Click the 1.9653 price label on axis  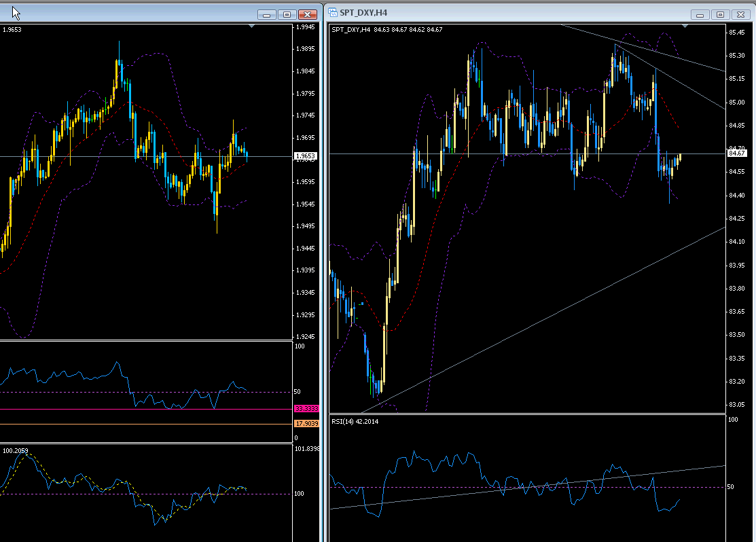(305, 156)
